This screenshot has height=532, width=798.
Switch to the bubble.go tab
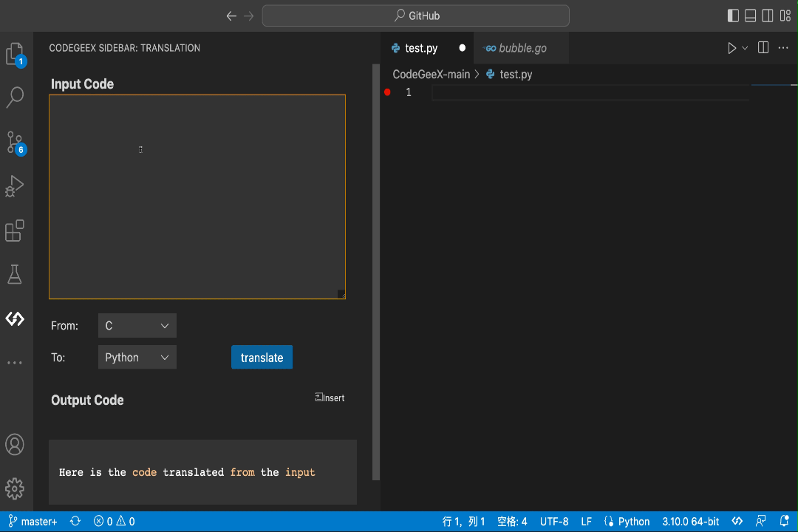tap(522, 48)
